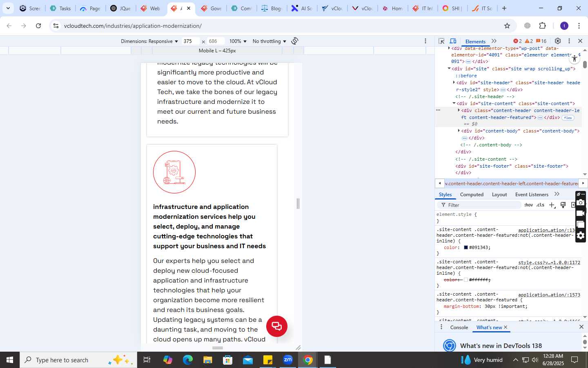The width and height of the screenshot is (588, 368).
Task: Reload the page with the refresh button
Action: [x=38, y=26]
